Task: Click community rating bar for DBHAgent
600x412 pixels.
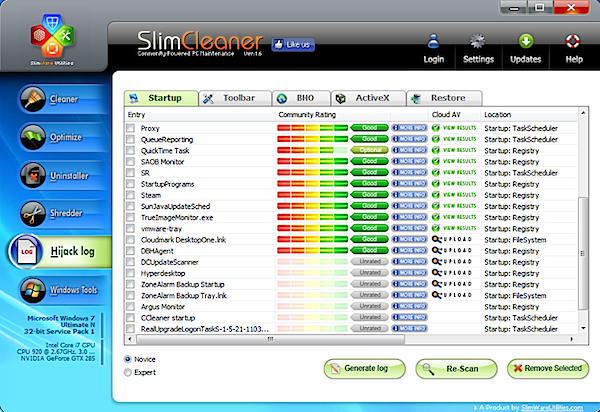Action: [x=312, y=251]
